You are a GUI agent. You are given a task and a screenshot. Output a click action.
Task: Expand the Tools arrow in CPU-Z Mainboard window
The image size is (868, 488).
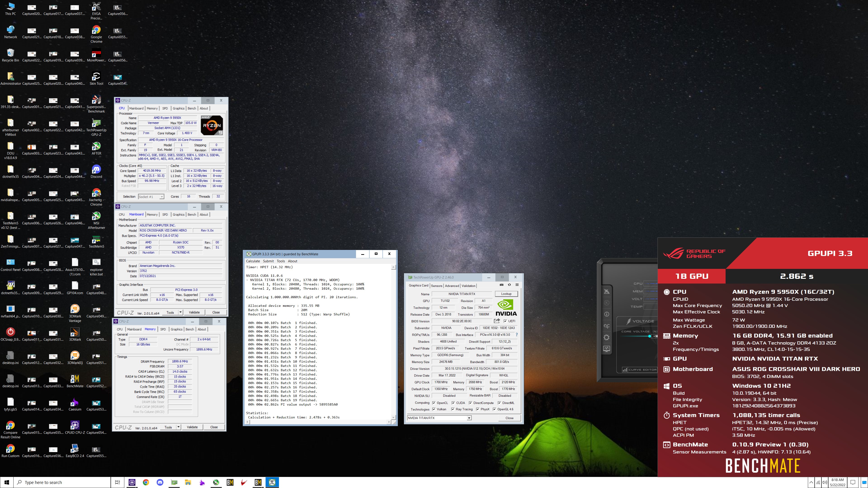click(181, 312)
